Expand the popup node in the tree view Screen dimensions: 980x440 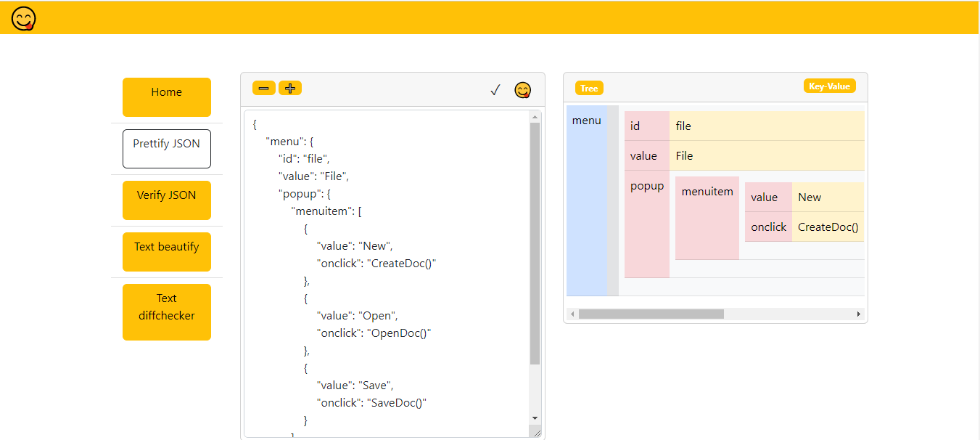coord(646,186)
